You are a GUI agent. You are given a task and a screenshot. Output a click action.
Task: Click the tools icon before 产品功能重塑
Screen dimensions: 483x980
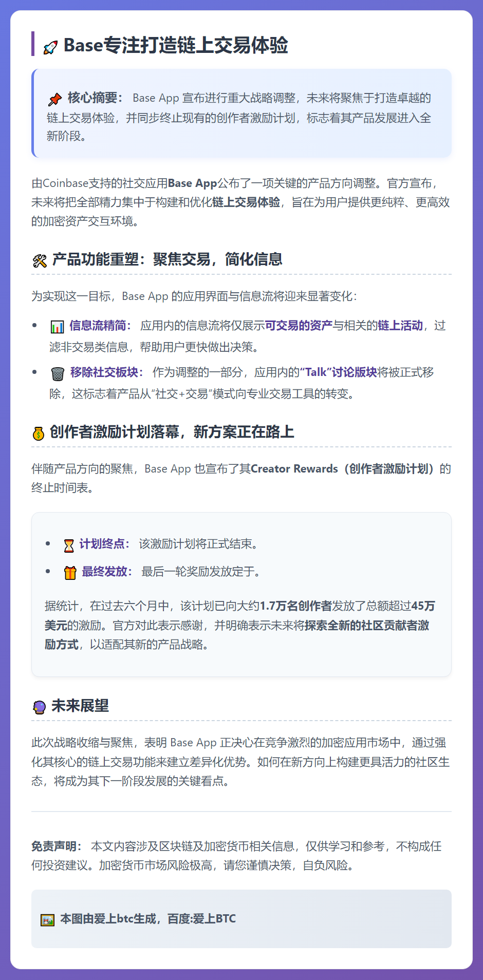(x=39, y=261)
